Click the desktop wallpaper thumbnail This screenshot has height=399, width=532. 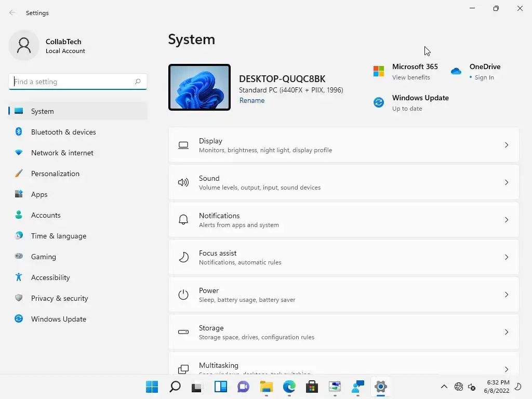pyautogui.click(x=199, y=87)
